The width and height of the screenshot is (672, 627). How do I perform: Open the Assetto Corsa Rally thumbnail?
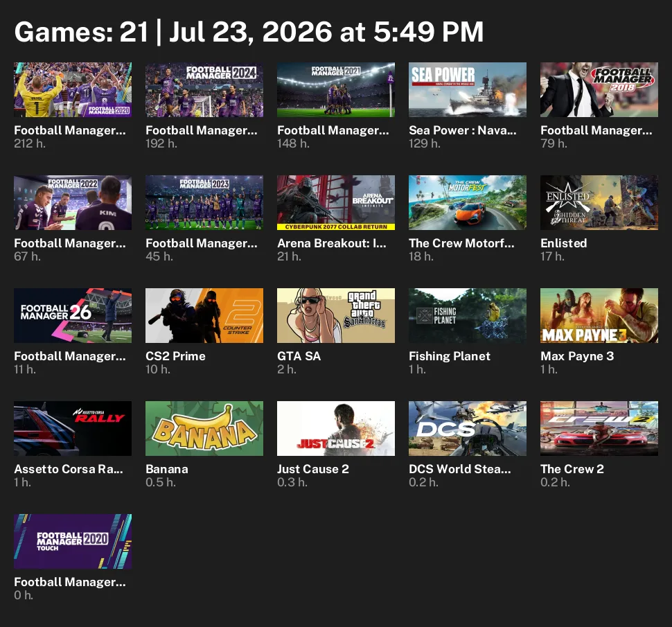point(73,428)
